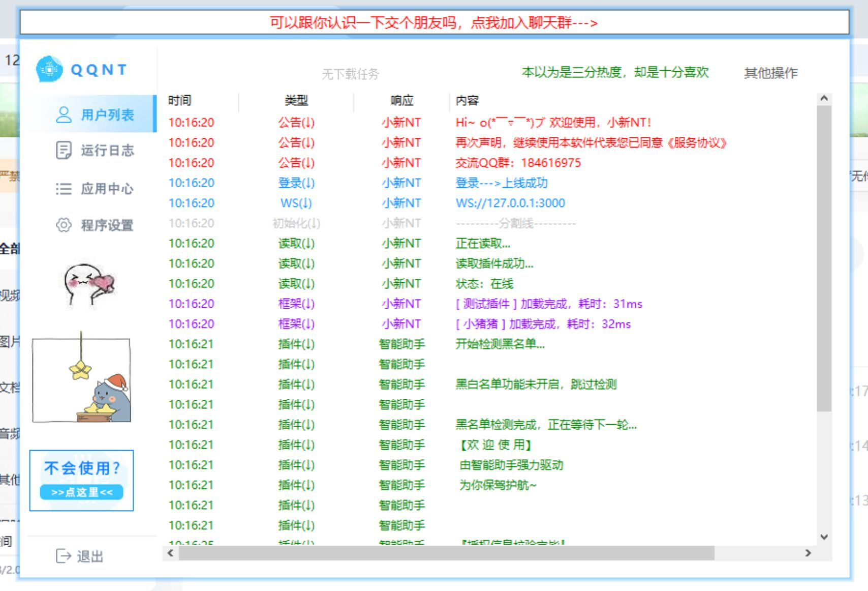Open the 用户列表 tab

coord(107,114)
